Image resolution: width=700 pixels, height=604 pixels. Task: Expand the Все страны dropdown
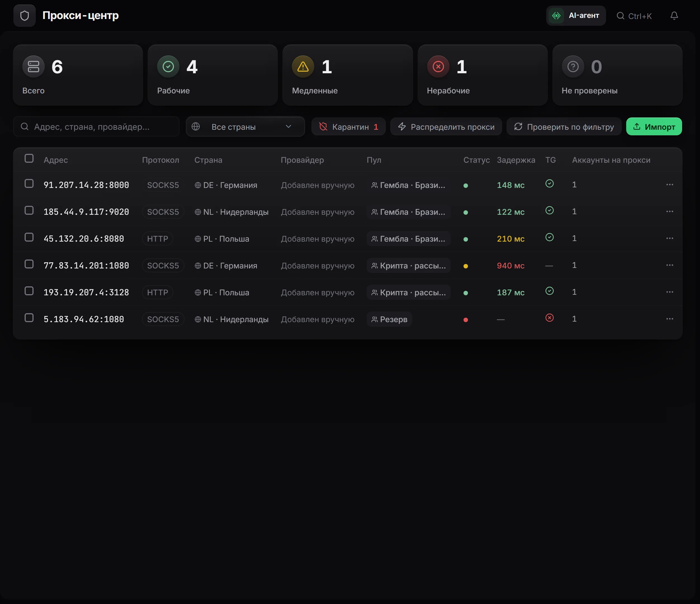(x=246, y=127)
